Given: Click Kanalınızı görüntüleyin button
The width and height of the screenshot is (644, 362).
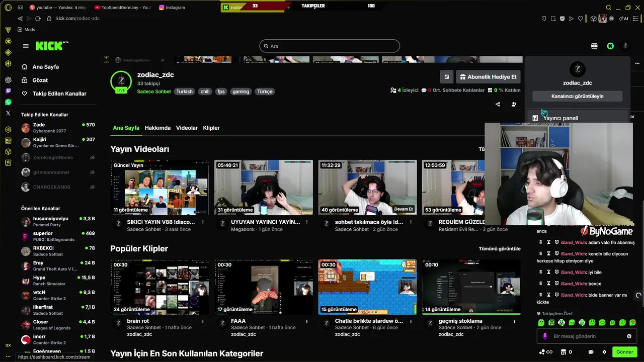Looking at the screenshot, I should (577, 96).
